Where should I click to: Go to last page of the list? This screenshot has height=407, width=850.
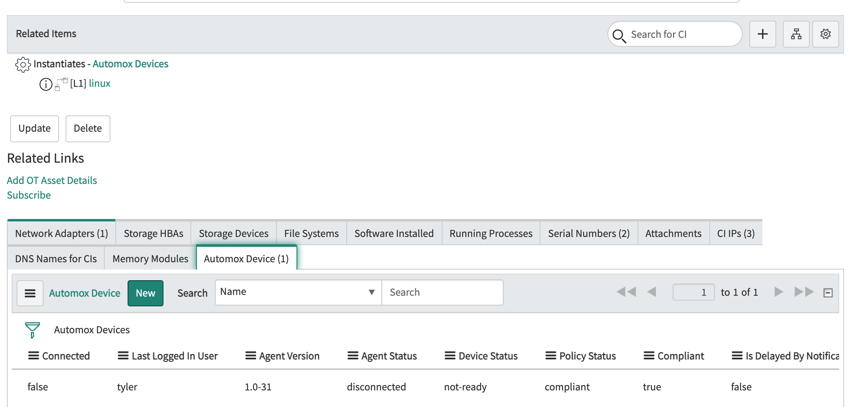(x=804, y=292)
